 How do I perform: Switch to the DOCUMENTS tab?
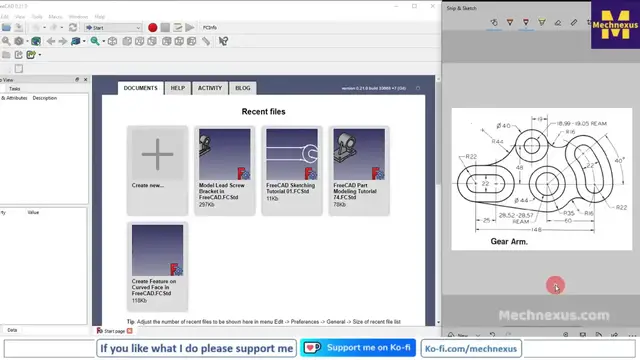(140, 88)
